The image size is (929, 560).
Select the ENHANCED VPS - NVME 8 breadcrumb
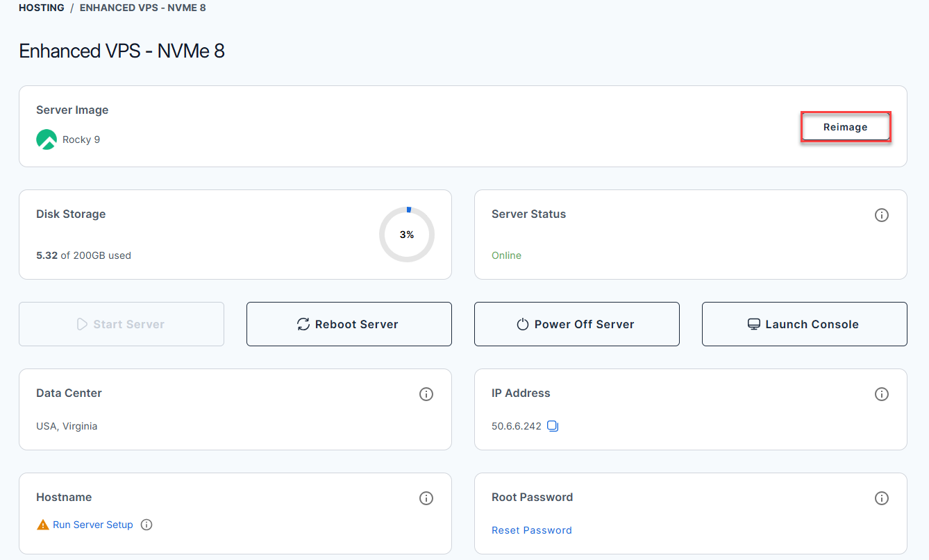142,8
